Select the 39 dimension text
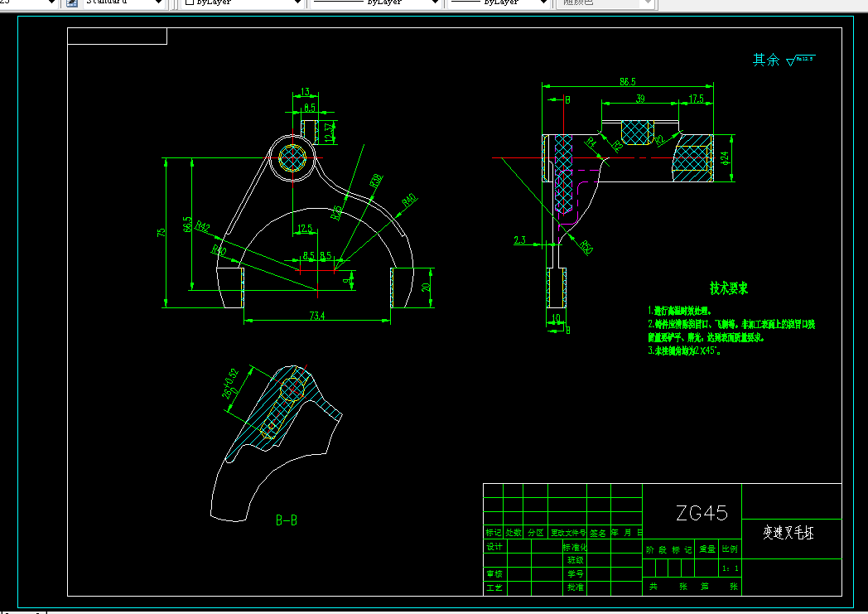 pyautogui.click(x=640, y=99)
